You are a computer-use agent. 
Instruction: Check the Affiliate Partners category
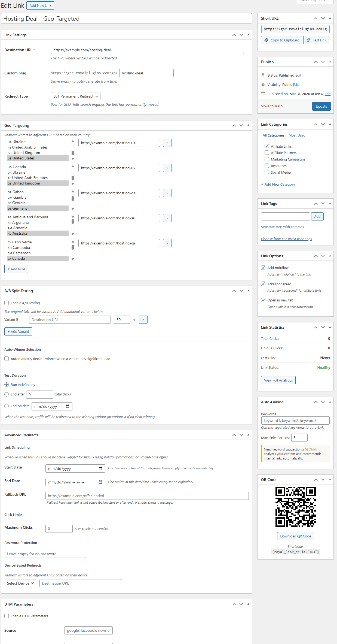[267, 153]
